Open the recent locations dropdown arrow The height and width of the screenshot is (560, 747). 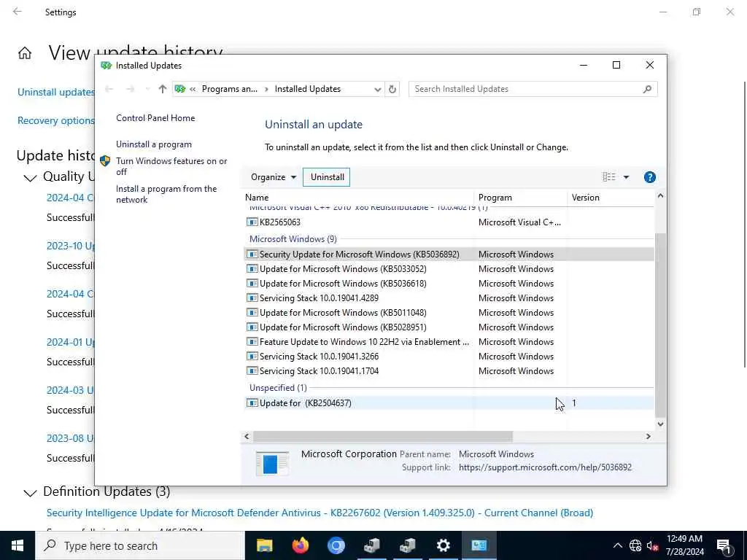pos(147,89)
